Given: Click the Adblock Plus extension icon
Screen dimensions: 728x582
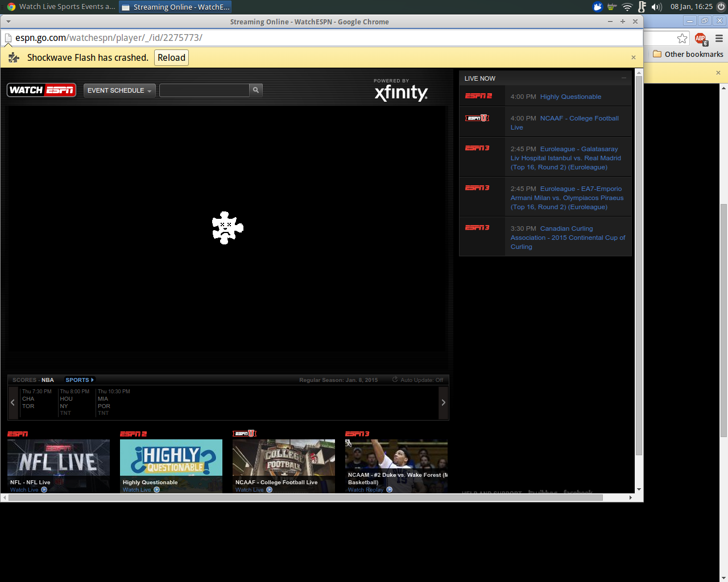Looking at the screenshot, I should (x=701, y=39).
